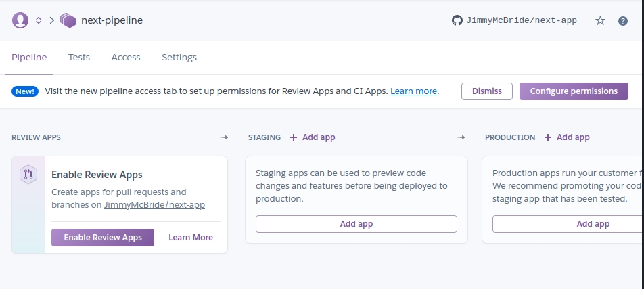Screen dimensions: 644x289
Task: Open the Access tab
Action: (126, 58)
